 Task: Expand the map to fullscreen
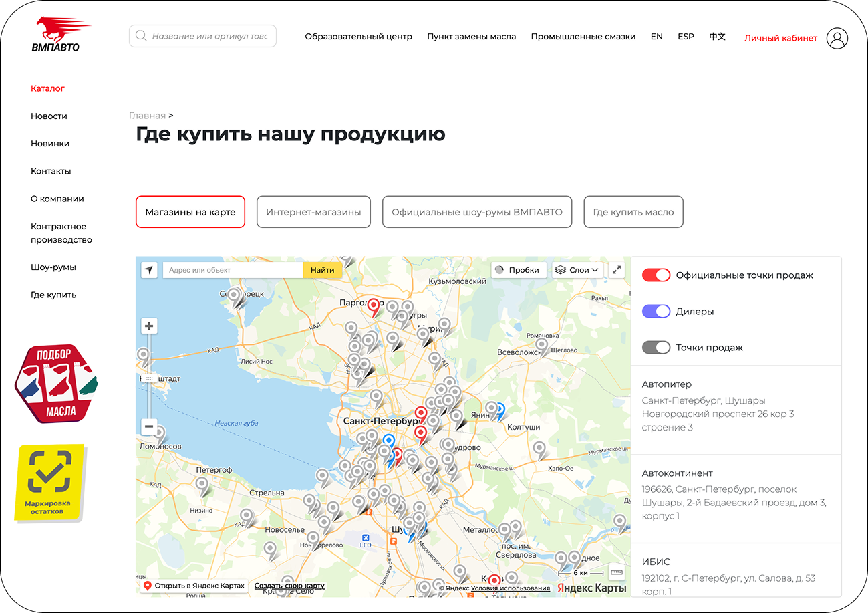pos(617,270)
